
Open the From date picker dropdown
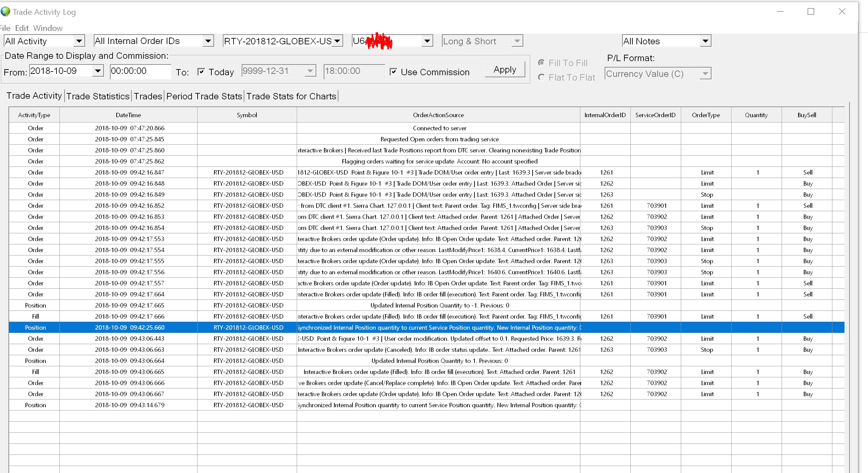pyautogui.click(x=98, y=71)
